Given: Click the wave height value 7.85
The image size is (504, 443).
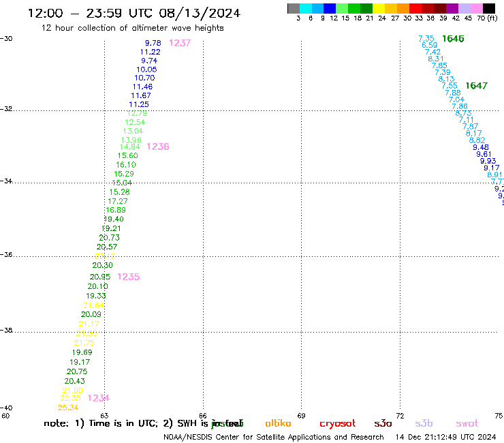Looking at the screenshot, I should 439,65.
